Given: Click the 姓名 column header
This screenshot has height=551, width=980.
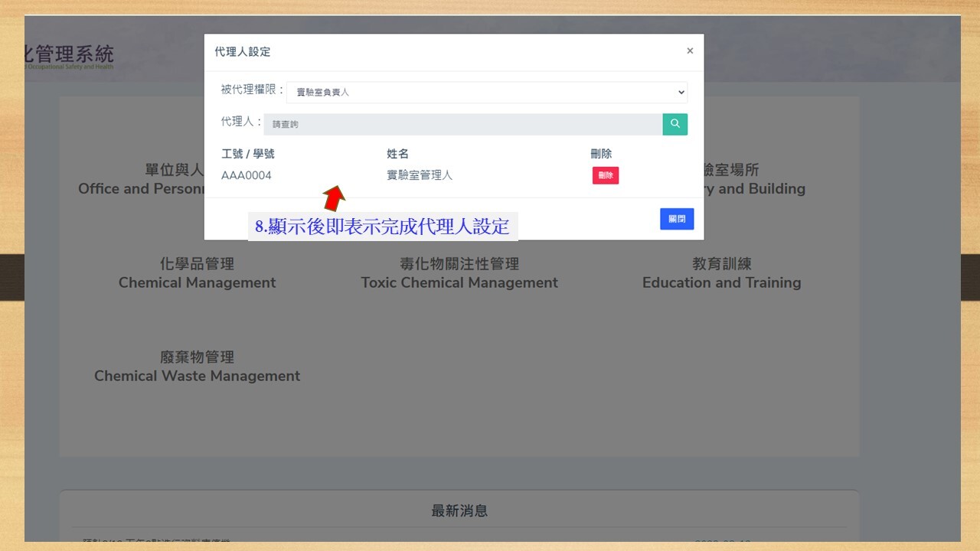Looking at the screenshot, I should tap(398, 154).
